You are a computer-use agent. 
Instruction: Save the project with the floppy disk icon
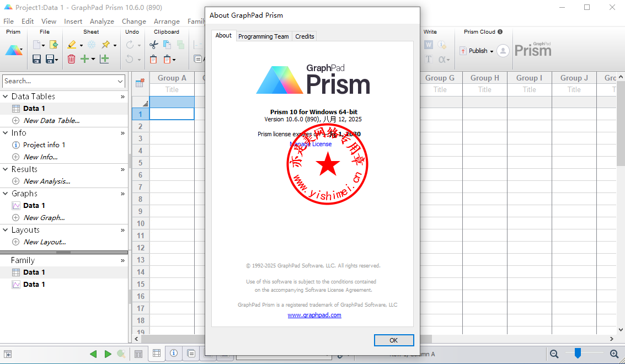click(x=36, y=59)
